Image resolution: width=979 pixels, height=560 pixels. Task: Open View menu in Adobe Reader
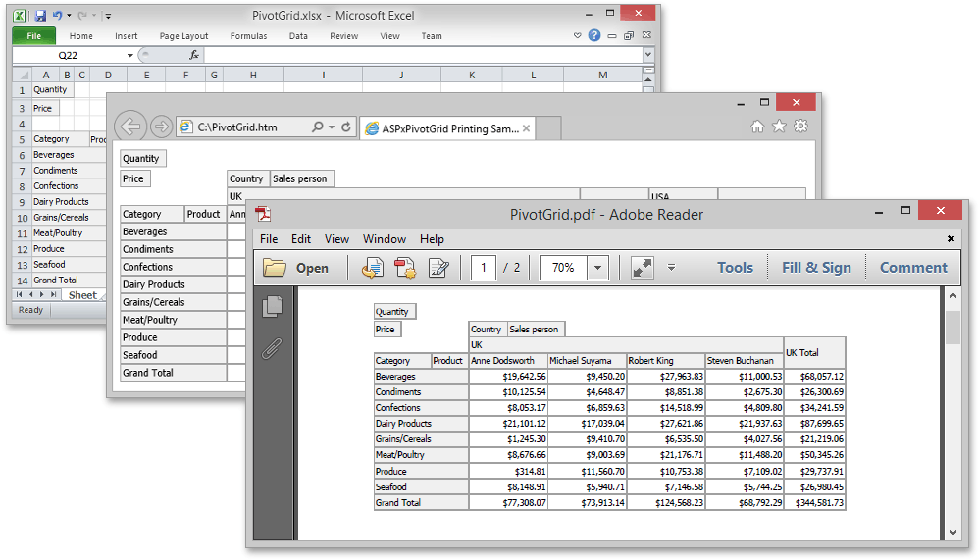tap(336, 239)
